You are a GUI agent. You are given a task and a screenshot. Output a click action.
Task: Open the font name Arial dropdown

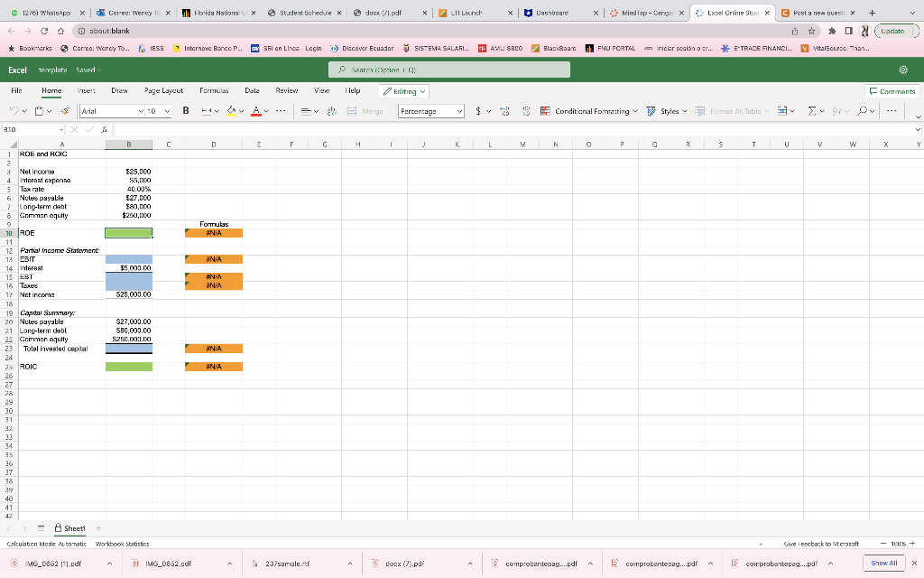(x=141, y=111)
